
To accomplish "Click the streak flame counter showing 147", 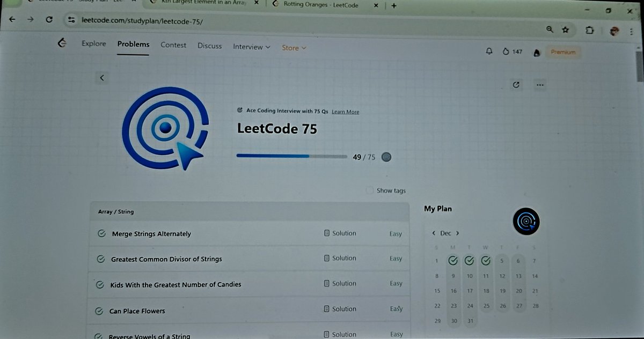I will pyautogui.click(x=512, y=51).
